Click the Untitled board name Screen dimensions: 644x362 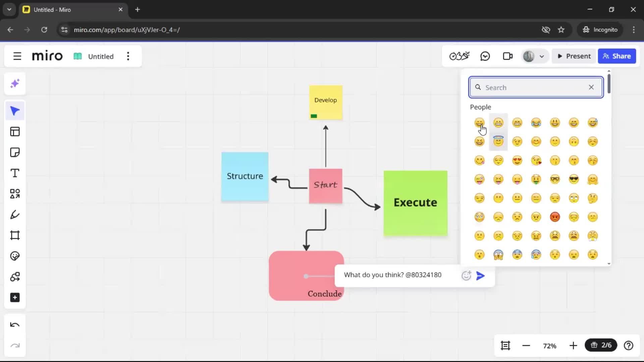coord(101,56)
